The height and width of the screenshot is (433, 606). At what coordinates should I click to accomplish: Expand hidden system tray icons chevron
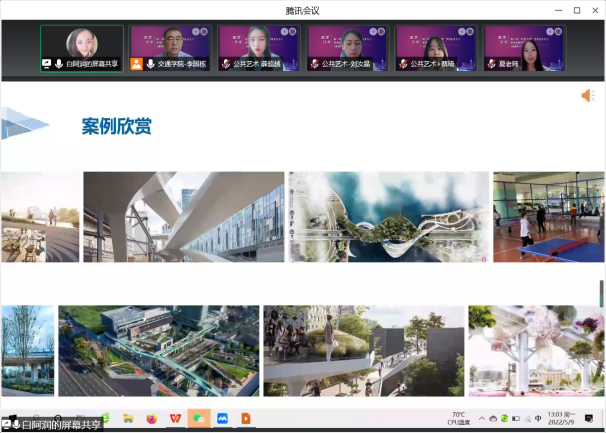coord(480,418)
